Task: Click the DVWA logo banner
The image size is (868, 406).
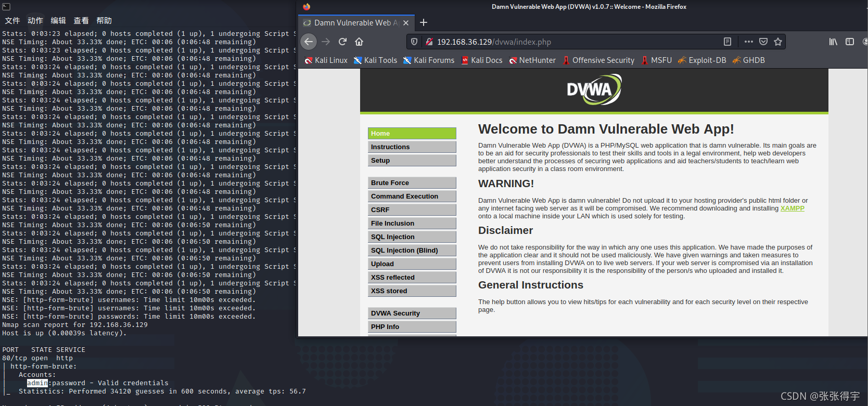Action: (x=594, y=90)
